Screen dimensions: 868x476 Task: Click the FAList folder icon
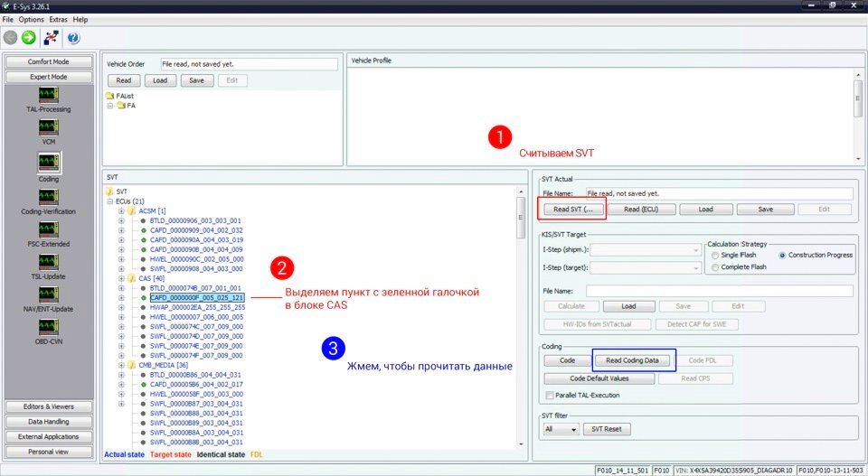109,96
